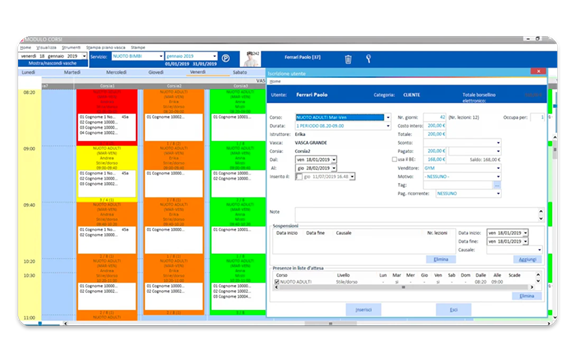Click waiting list horizontal scrollbar thumb

403,287
